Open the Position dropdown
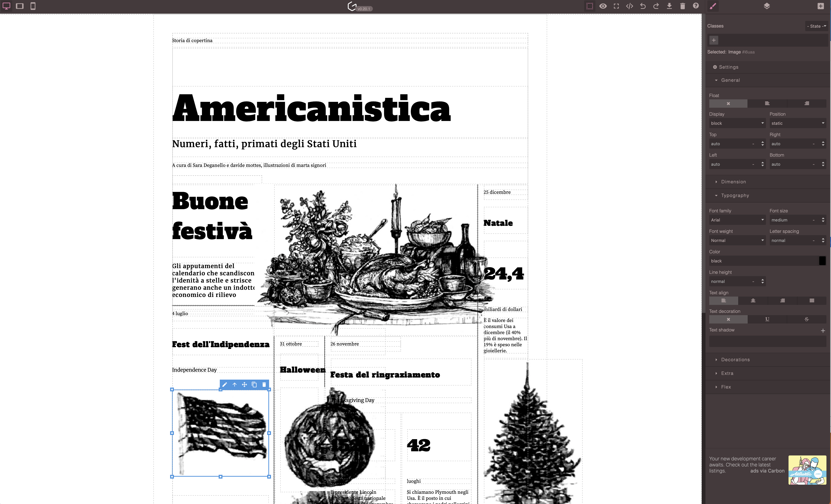Screen dimensions: 831x504 coord(798,123)
